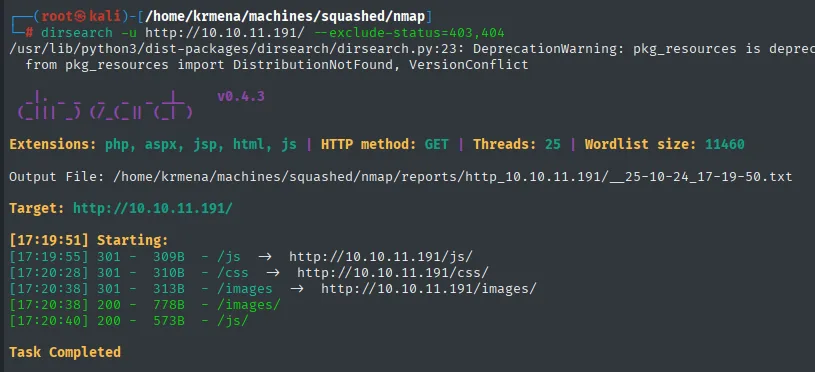Click the timestamp [17:20:28]

[49, 273]
